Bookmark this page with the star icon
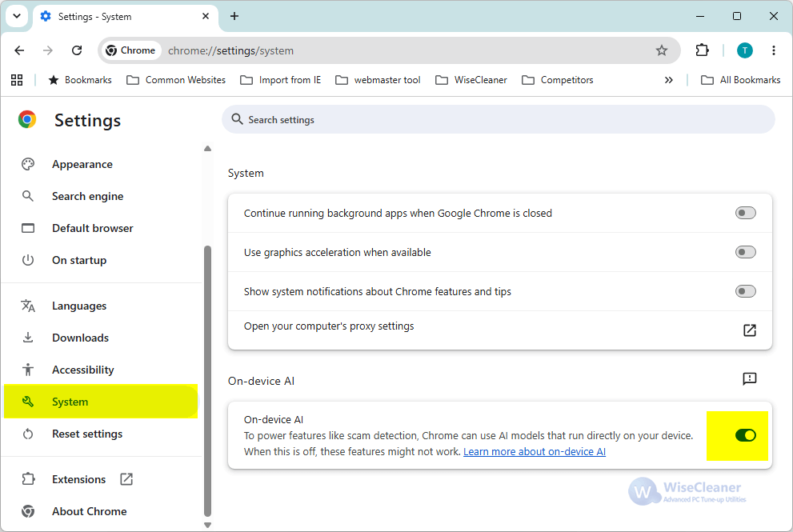The width and height of the screenshot is (793, 532). pos(662,50)
